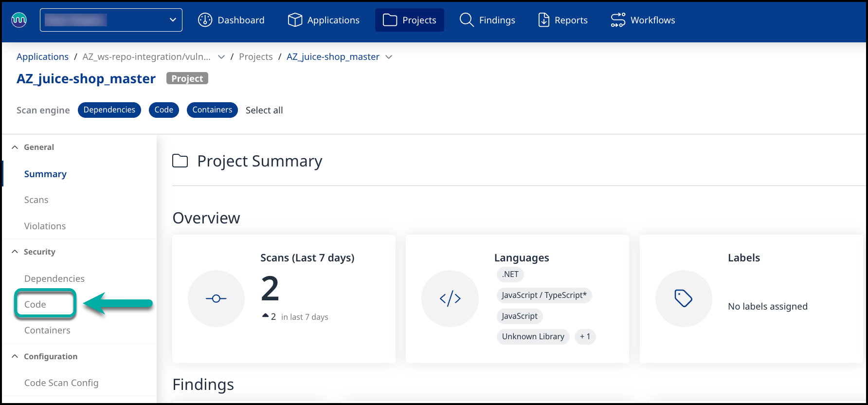Toggle the Dependencies scan engine chip
This screenshot has width=868, height=405.
pyautogui.click(x=109, y=110)
